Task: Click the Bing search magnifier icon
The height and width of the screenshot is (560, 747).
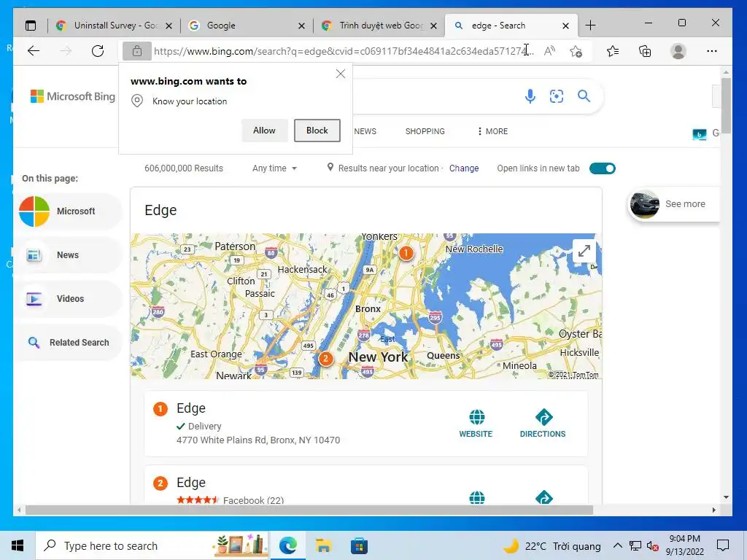Action: point(584,96)
